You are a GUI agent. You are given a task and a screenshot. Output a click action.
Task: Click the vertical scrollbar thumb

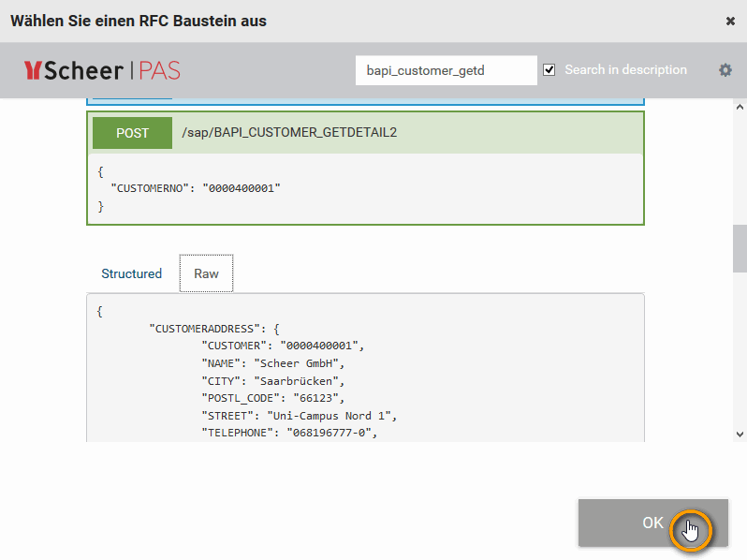(x=740, y=246)
